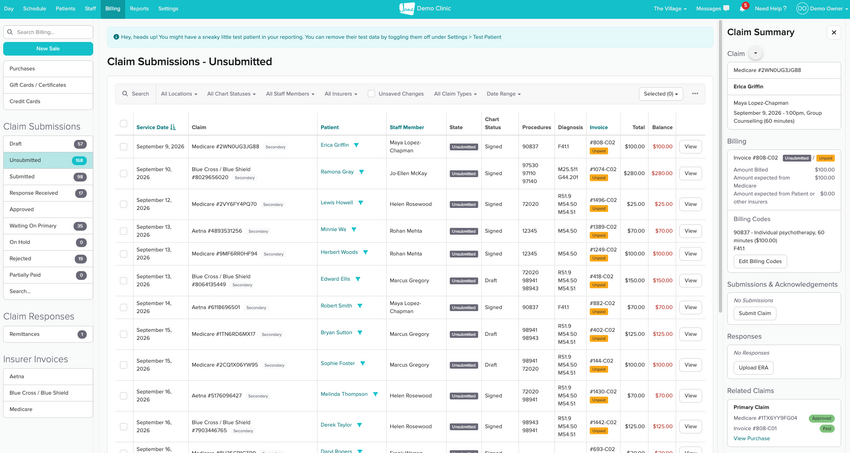Image resolution: width=850 pixels, height=453 pixels.
Task: Check the Robert Smith claim row checkbox
Action: [x=124, y=307]
